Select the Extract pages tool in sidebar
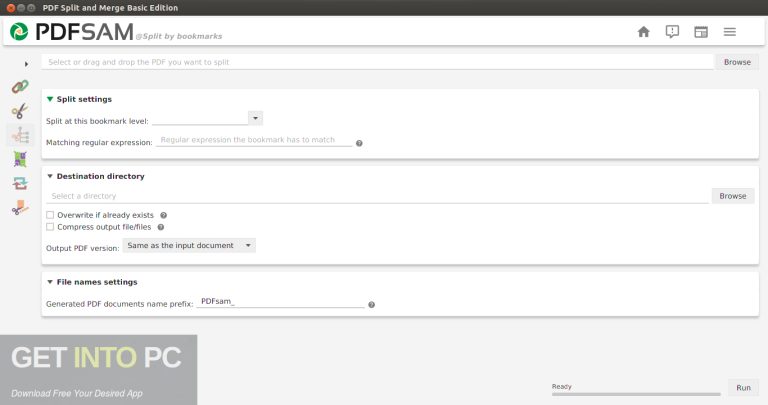The width and height of the screenshot is (768, 405). [x=20, y=208]
